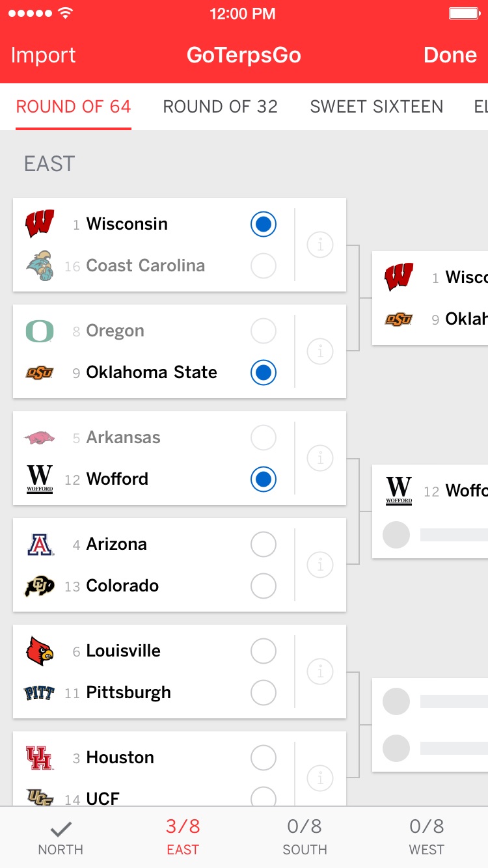Open the Sweet Sixteen tab
The width and height of the screenshot is (488, 868).
(376, 107)
